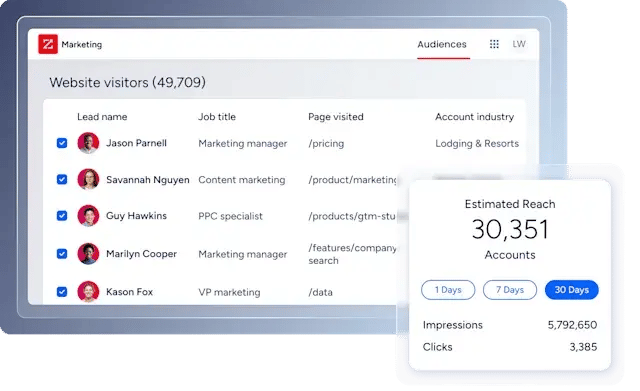Deselect the Kason Fox checkbox
This screenshot has height=391, width=640.
point(62,292)
